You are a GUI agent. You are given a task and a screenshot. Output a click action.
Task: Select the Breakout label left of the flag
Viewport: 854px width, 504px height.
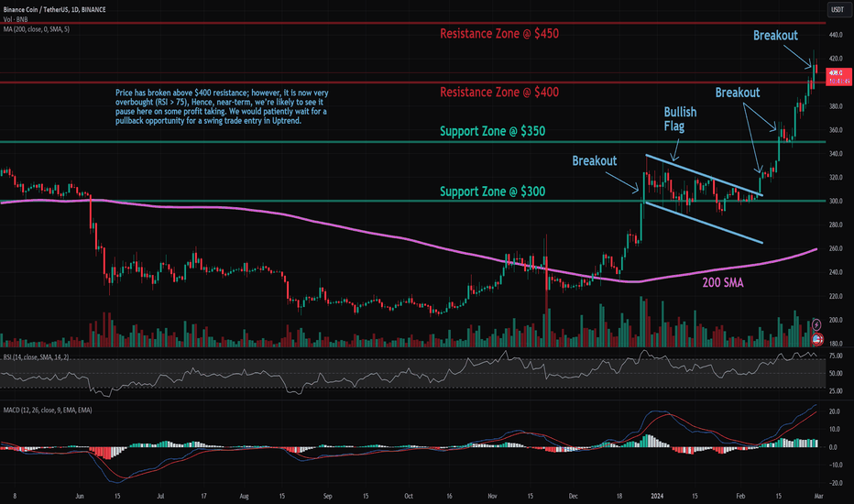(x=594, y=160)
